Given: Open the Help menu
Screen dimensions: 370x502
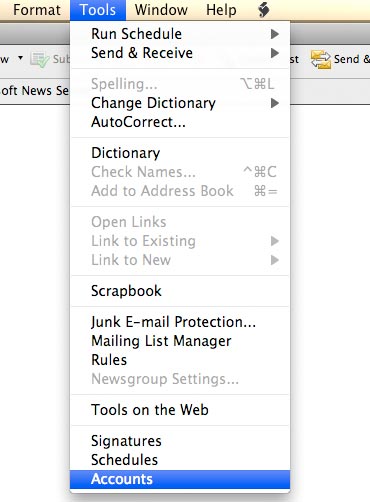Looking at the screenshot, I should click(x=221, y=10).
